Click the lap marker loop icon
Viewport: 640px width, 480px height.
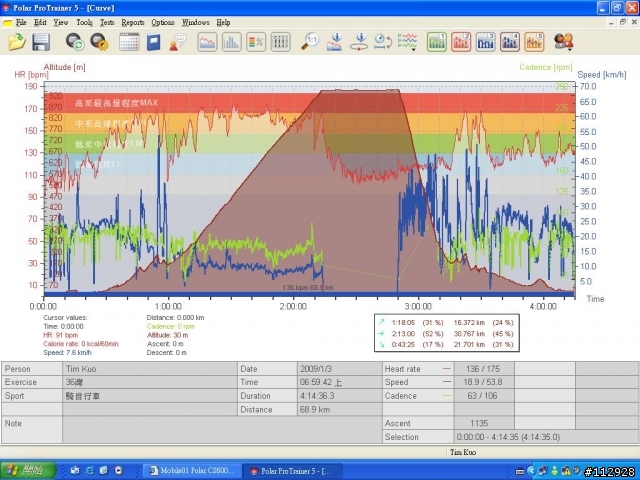(359, 42)
